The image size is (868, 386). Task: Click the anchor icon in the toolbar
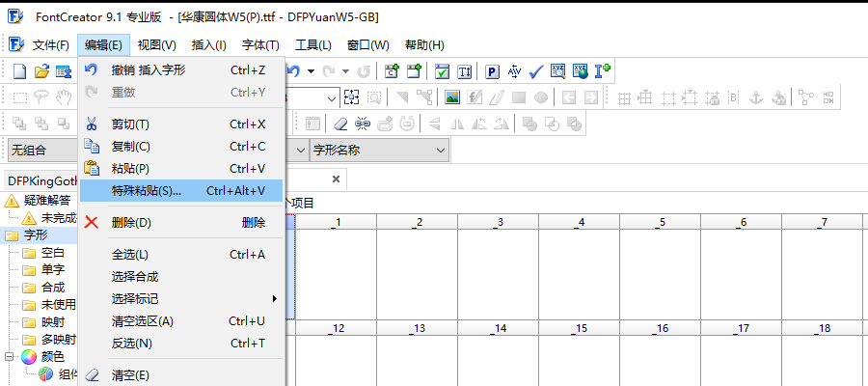(x=756, y=98)
